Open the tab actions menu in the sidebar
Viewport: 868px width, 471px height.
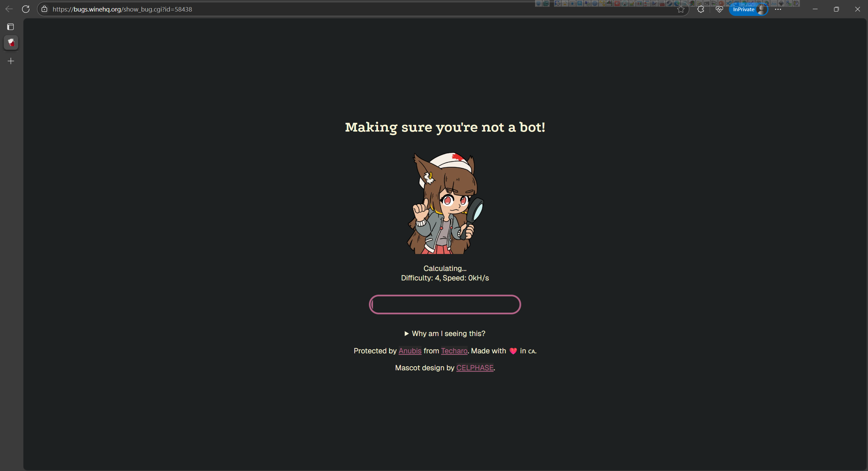[x=11, y=27]
